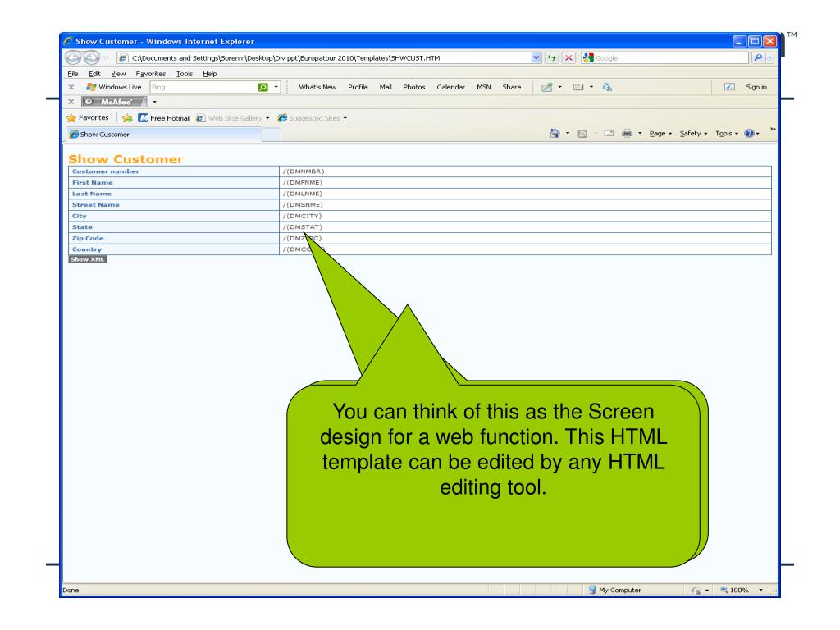Open the zoom level dropdown arrow

click(x=760, y=590)
